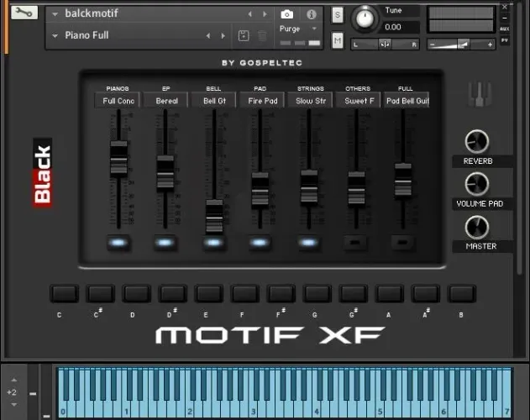Toggle the PAD channel blue LED
Screen dimensions: 530x420
[260, 243]
